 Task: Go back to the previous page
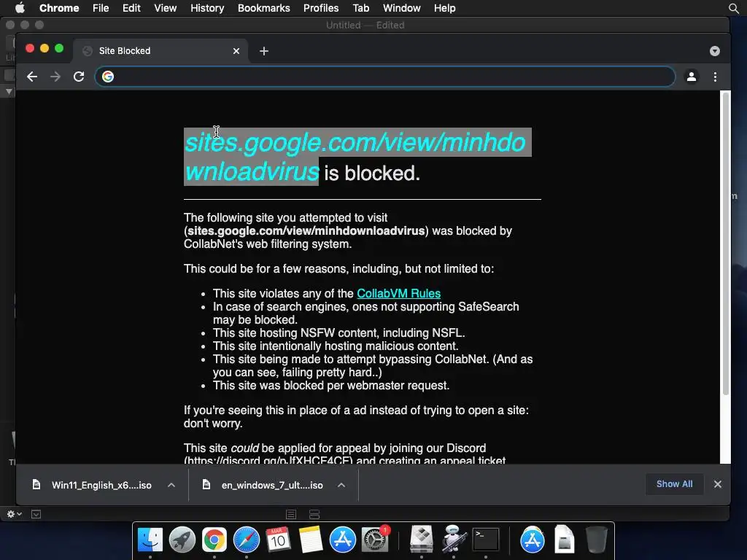pos(32,77)
